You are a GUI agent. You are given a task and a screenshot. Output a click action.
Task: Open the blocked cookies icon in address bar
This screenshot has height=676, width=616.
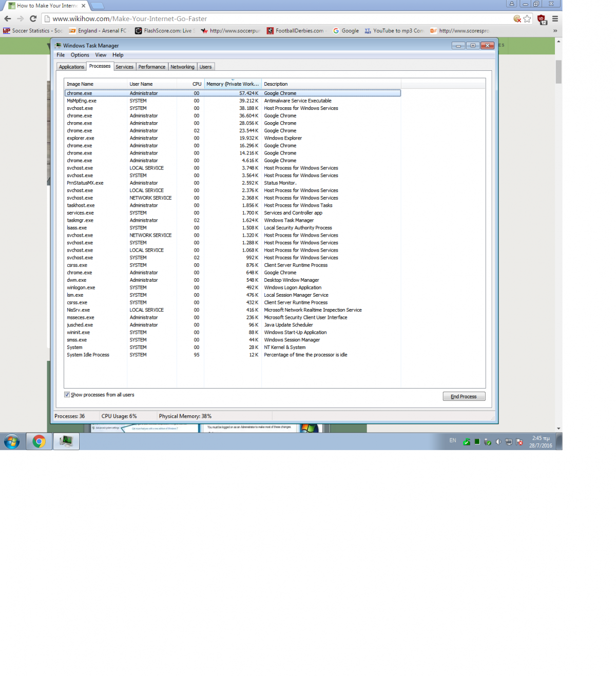click(x=517, y=18)
